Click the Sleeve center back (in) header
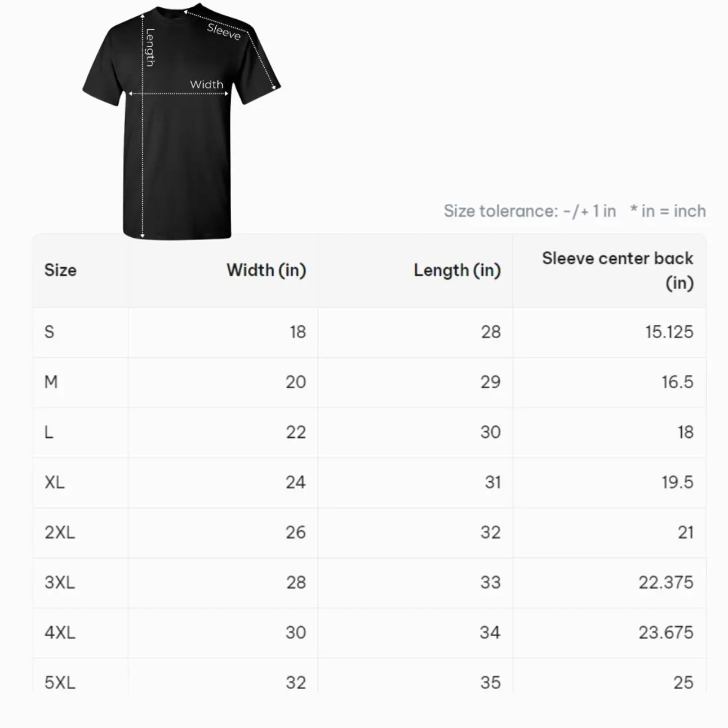The height and width of the screenshot is (728, 728). [x=618, y=270]
